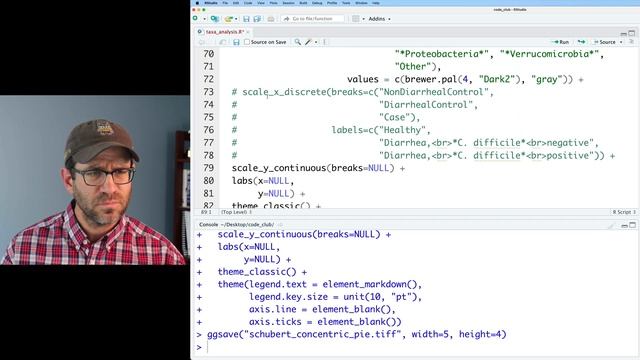The image size is (640, 360).
Task: Click labs(x=NULL, on line 80
Action: pos(262,181)
